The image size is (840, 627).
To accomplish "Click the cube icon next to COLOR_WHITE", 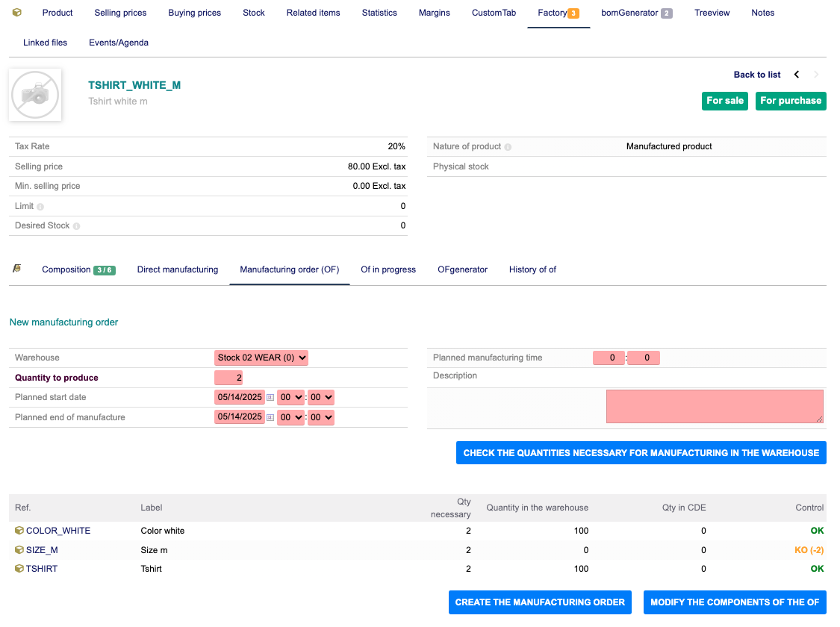I will click(19, 531).
